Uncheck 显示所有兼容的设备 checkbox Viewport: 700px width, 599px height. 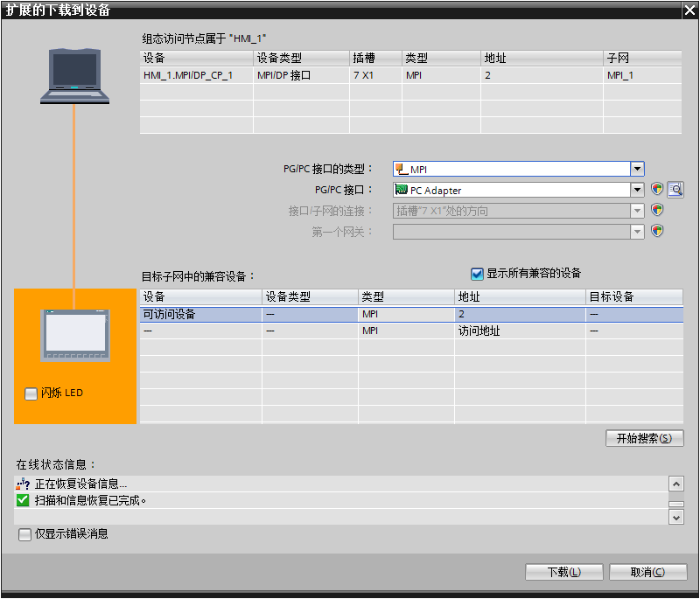pyautogui.click(x=477, y=274)
